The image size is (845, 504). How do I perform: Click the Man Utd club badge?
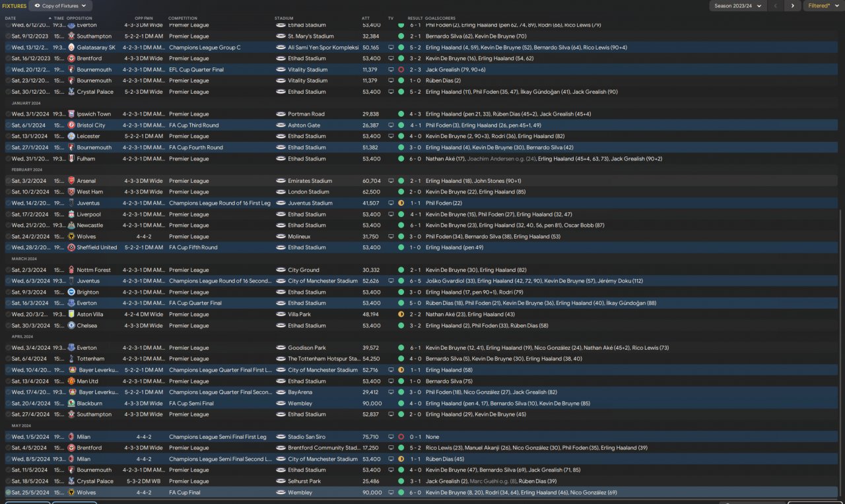71,381
